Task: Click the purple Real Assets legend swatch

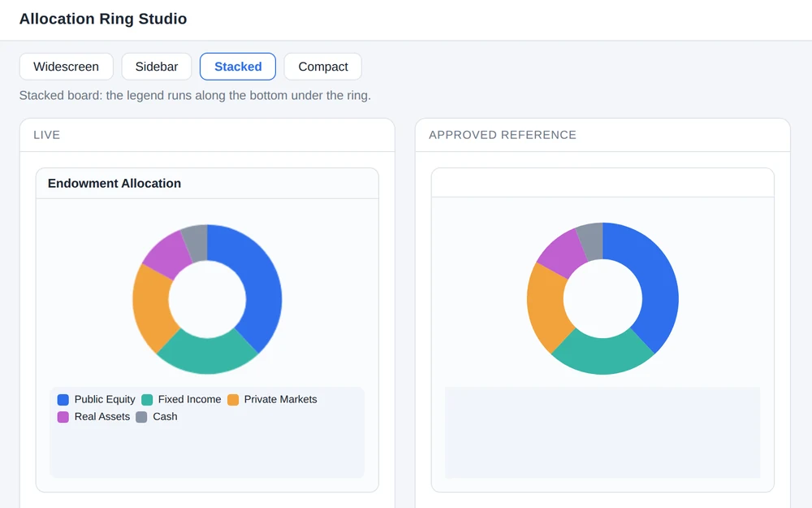Action: (x=63, y=417)
